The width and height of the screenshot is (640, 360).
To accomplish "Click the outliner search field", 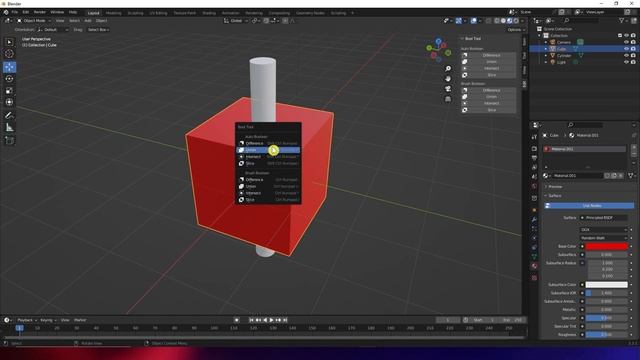I will [x=582, y=20].
